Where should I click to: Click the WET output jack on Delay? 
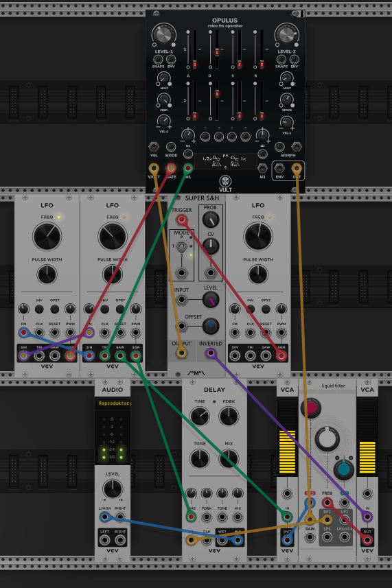pos(222,540)
